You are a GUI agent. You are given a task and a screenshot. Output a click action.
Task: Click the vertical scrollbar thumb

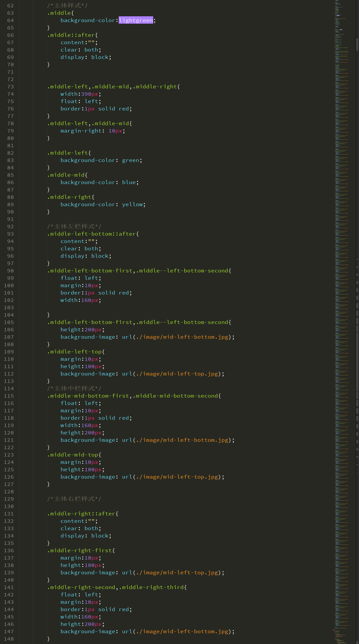tap(357, 44)
